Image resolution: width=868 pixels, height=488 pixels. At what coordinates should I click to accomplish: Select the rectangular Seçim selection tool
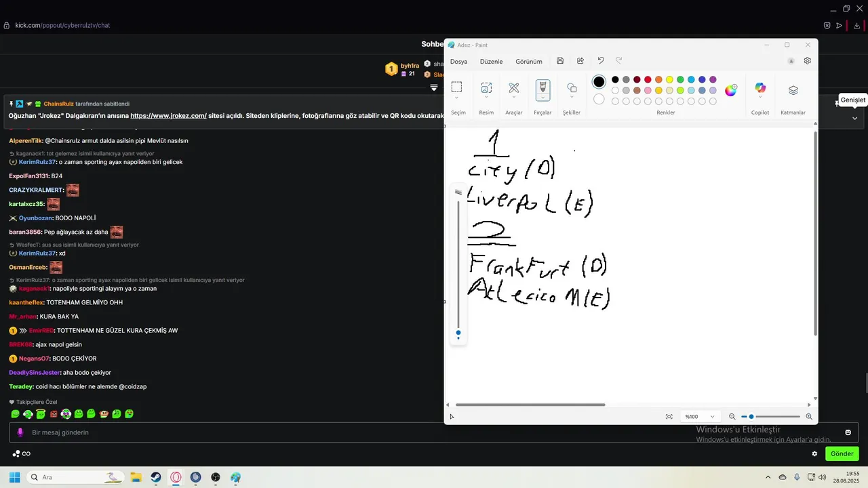[x=457, y=87]
